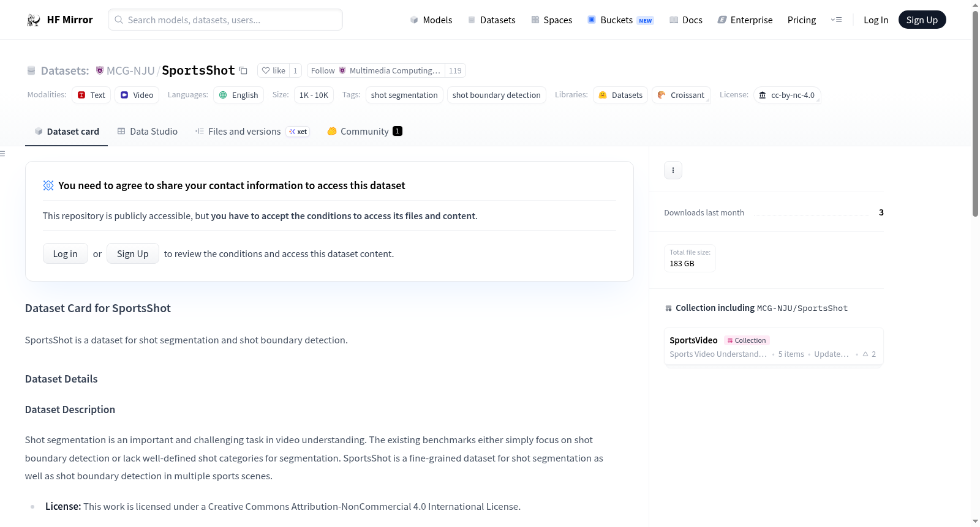Click the dark Sign Up button
Screen dimensions: 980x527
coord(922,20)
